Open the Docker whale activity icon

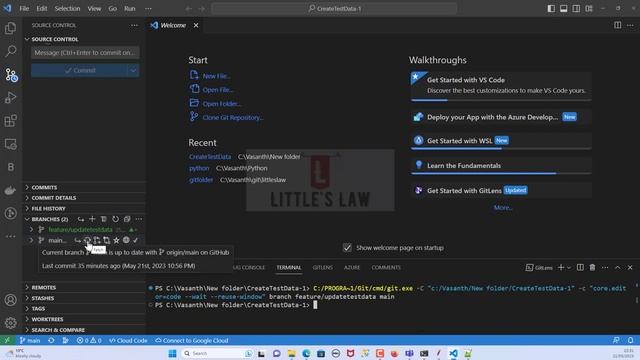tap(11, 190)
